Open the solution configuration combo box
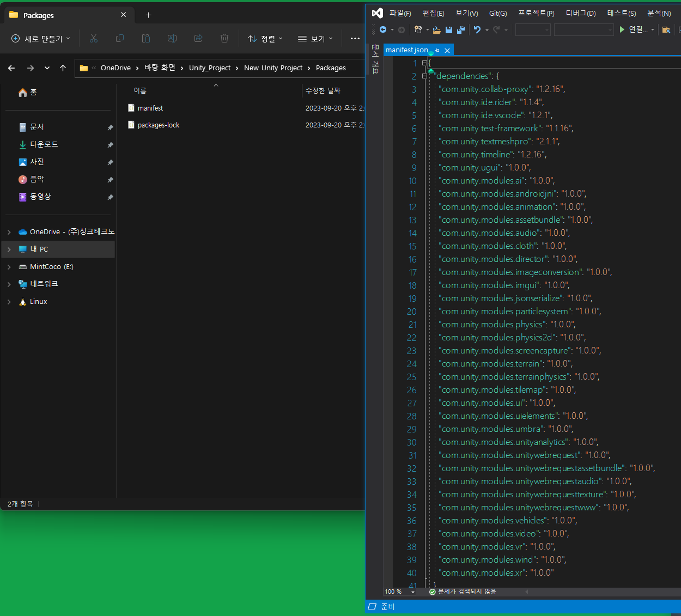 pos(533,29)
